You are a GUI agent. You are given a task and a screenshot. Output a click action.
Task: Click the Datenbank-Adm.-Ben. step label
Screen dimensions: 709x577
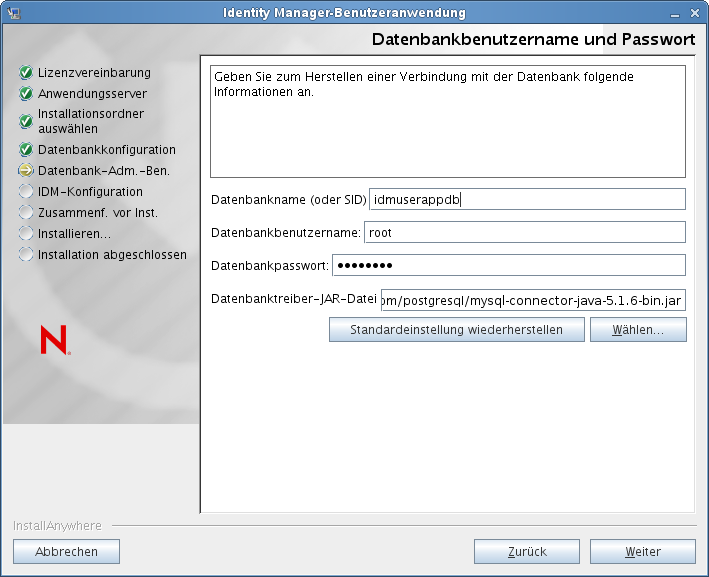[x=104, y=171]
